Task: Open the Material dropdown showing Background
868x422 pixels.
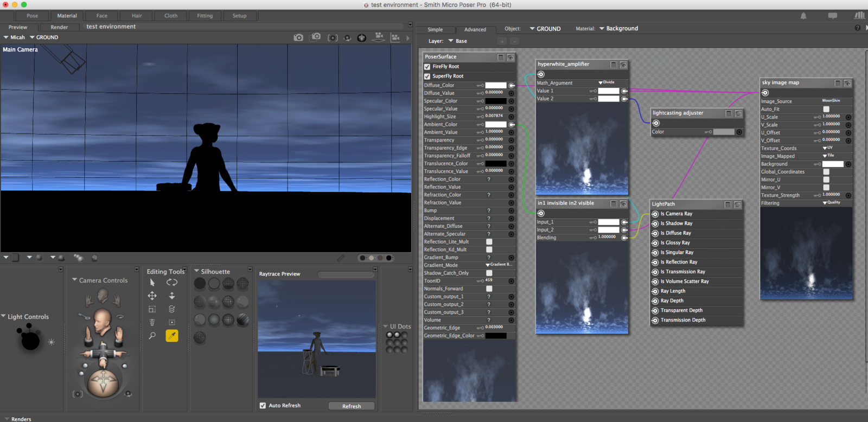Action: (x=618, y=29)
